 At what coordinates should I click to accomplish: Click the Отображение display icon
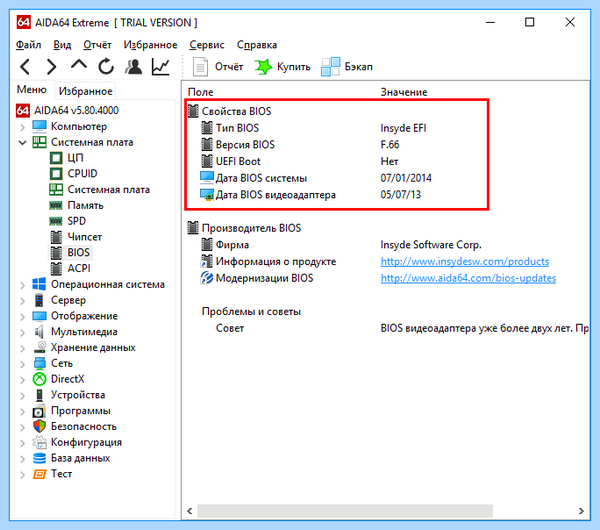pos(39,316)
